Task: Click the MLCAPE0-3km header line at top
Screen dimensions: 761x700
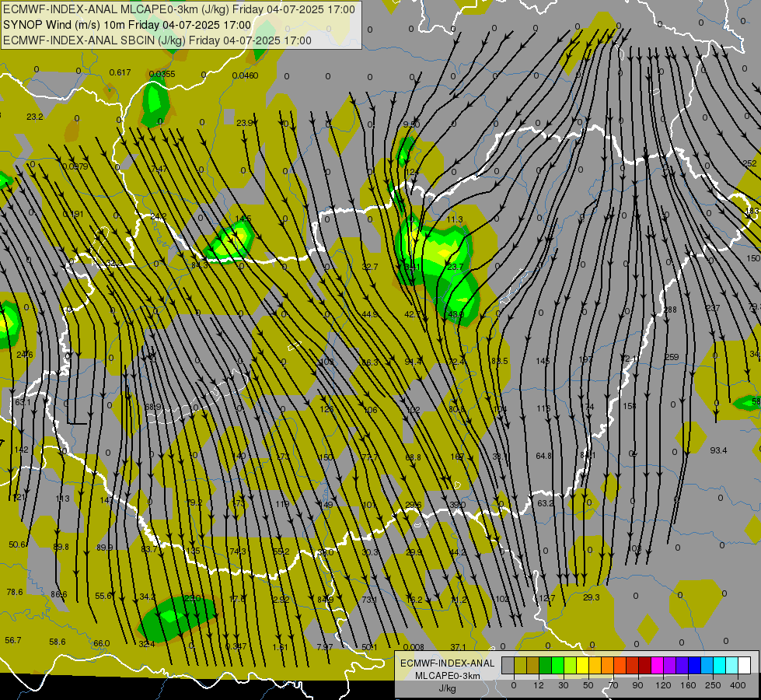Action: 179,9
